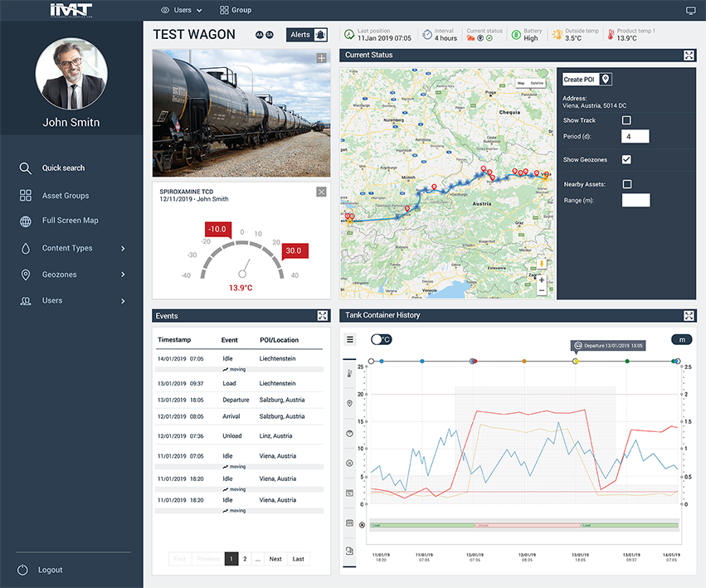The height and width of the screenshot is (588, 706).
Task: Click the thermometer icon in chart sidebar
Action: [349, 374]
